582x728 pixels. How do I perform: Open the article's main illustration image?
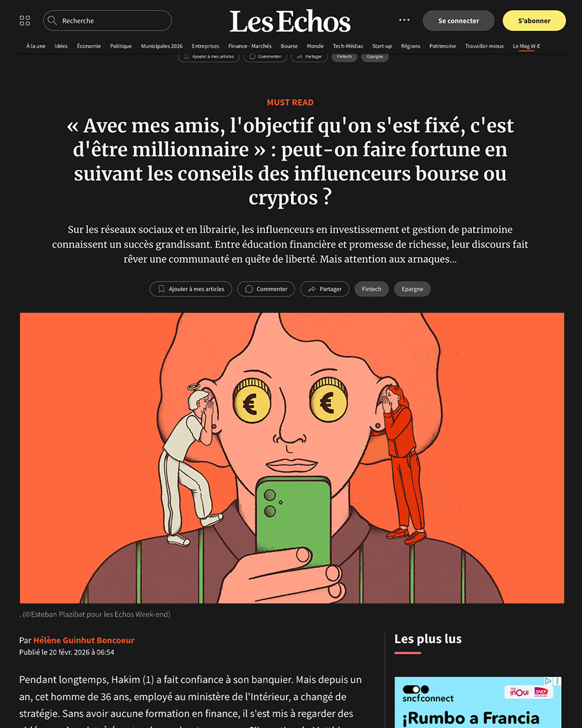(x=292, y=458)
